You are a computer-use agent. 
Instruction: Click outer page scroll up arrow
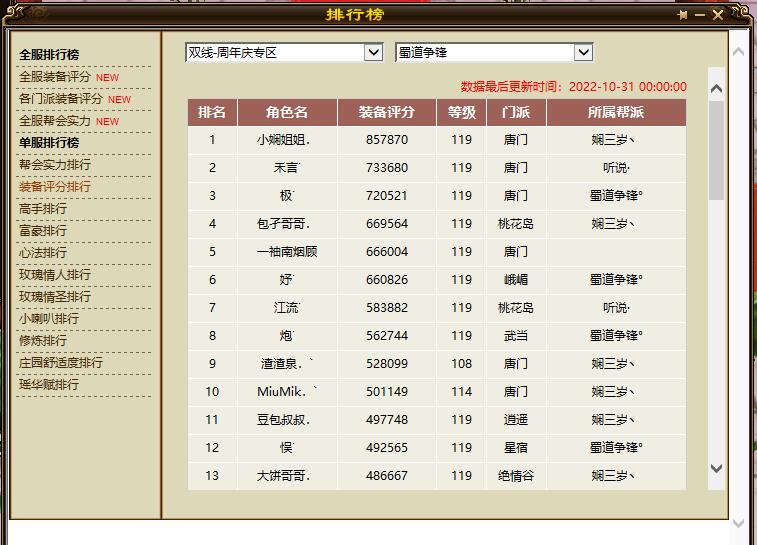coord(738,51)
